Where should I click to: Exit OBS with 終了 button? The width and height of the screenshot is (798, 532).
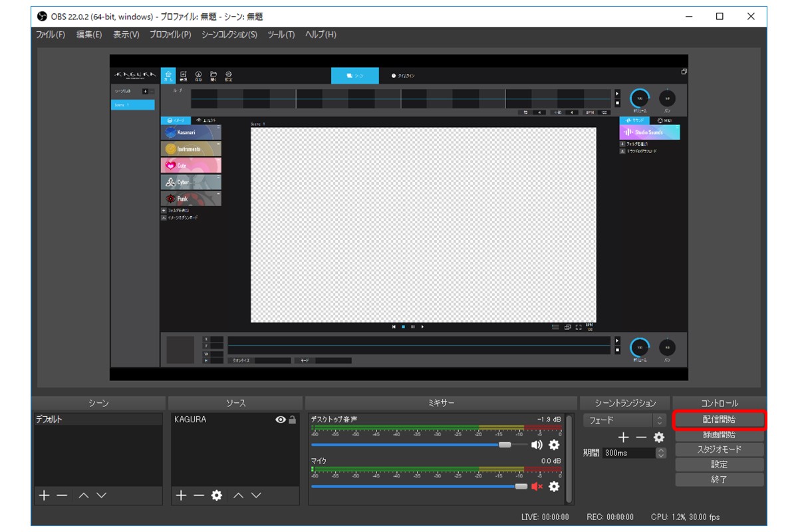pos(719,479)
